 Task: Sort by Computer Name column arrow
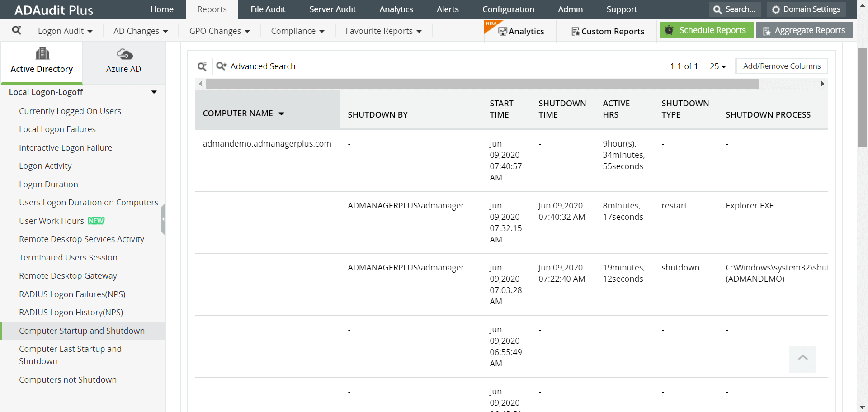tap(282, 114)
